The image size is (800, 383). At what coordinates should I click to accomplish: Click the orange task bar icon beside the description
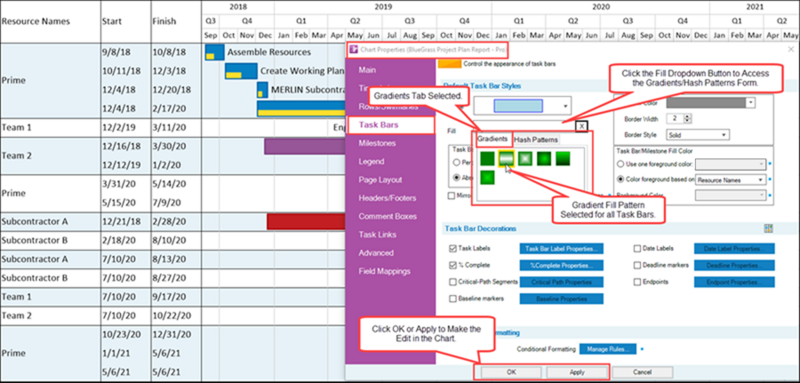449,64
